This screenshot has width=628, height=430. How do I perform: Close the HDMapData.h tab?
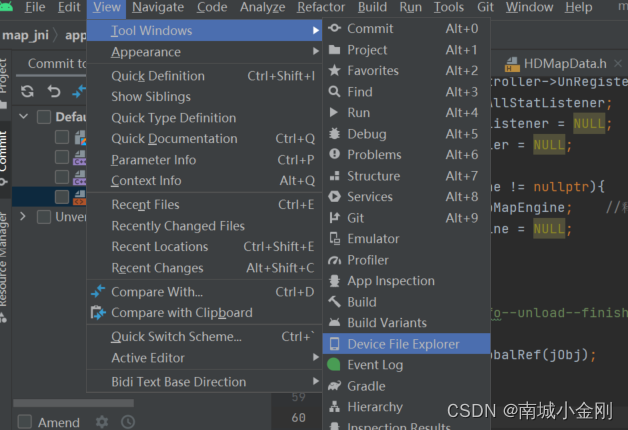(618, 63)
